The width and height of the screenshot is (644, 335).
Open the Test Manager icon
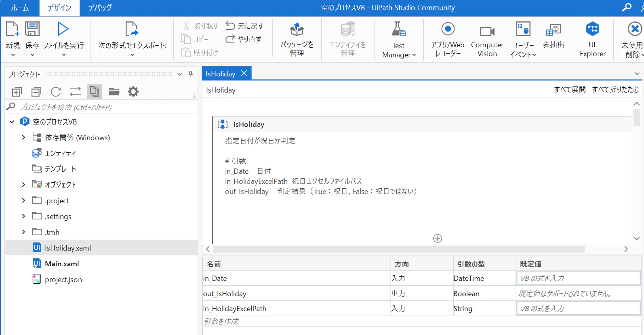398,29
